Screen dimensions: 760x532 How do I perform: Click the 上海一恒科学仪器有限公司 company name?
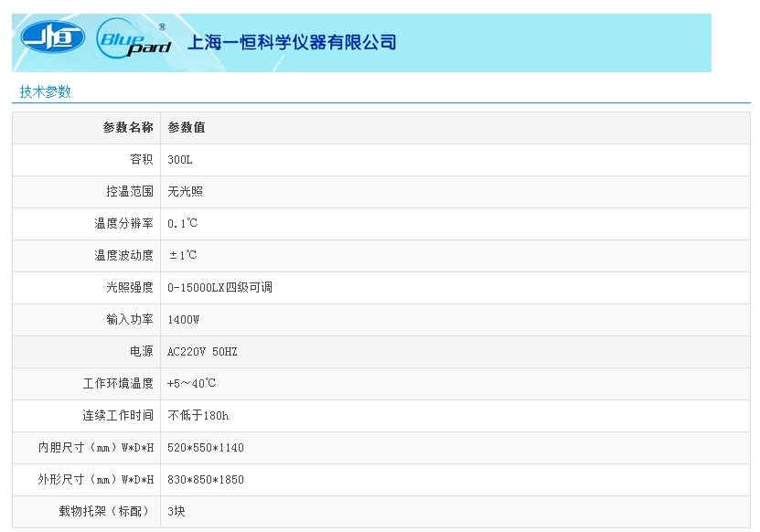pyautogui.click(x=292, y=42)
